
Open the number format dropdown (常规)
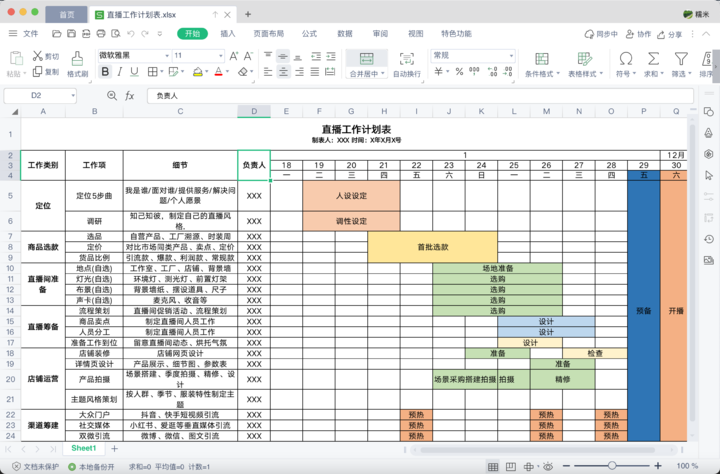(511, 56)
